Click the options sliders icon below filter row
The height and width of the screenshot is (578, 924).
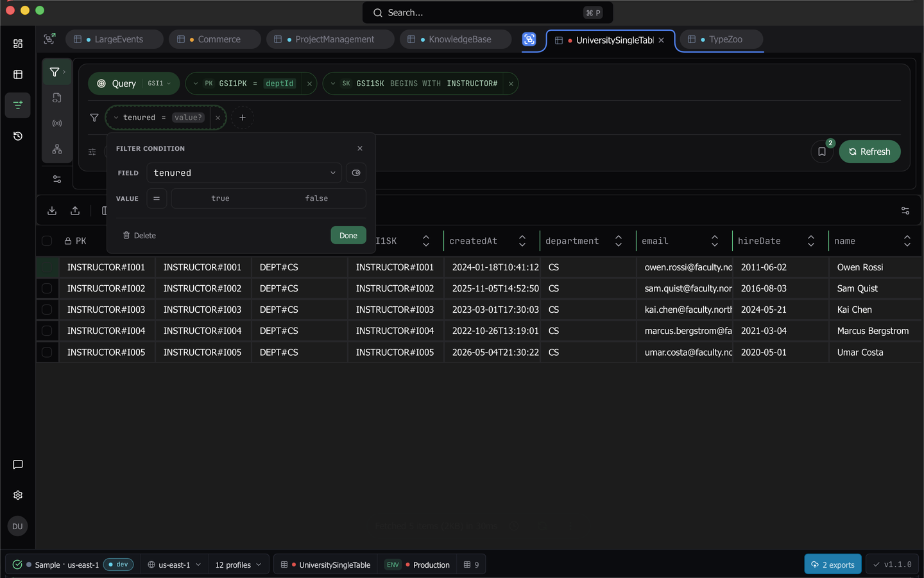click(92, 152)
